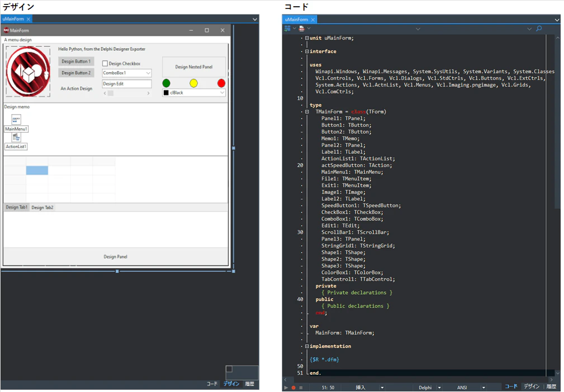Screen dimensions: 564x392
Task: Click the yellow circle shape
Action: (x=193, y=83)
